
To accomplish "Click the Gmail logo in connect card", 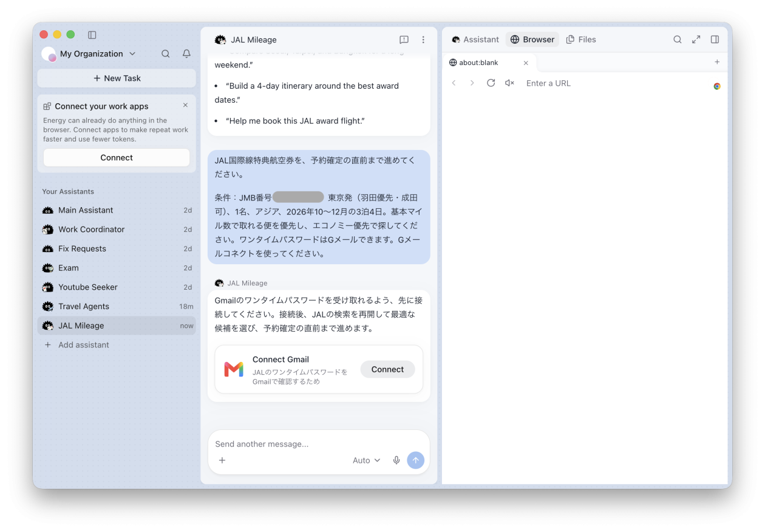I will pos(234,369).
